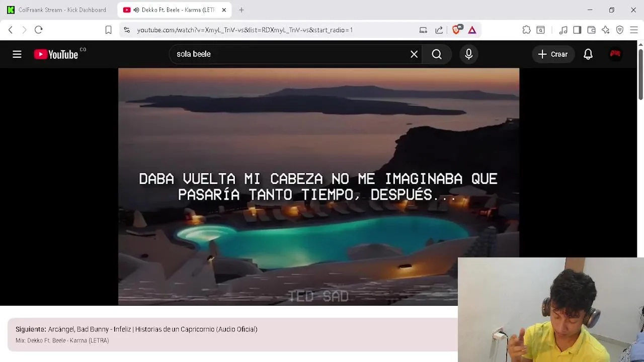The width and height of the screenshot is (644, 362).
Task: Reload the page
Action: coord(39,30)
